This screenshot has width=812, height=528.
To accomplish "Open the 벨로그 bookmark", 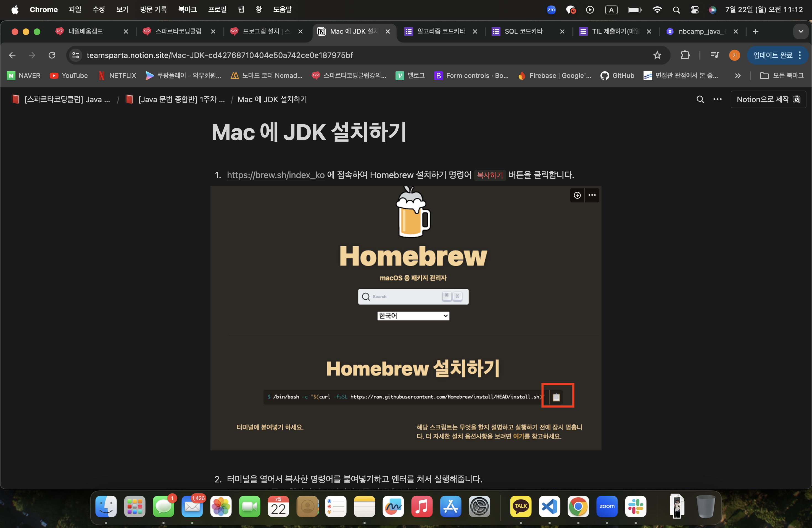I will (x=410, y=76).
